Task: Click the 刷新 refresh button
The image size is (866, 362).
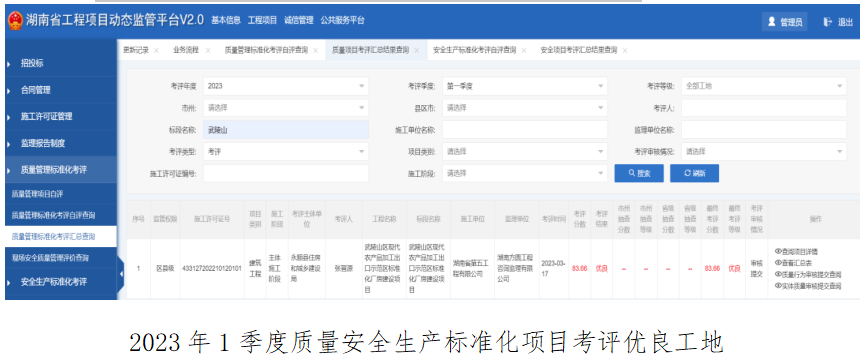Action: click(x=694, y=173)
